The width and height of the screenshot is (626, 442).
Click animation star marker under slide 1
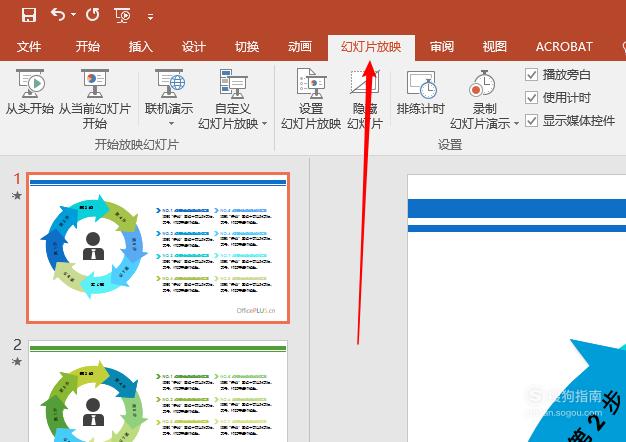tap(17, 195)
